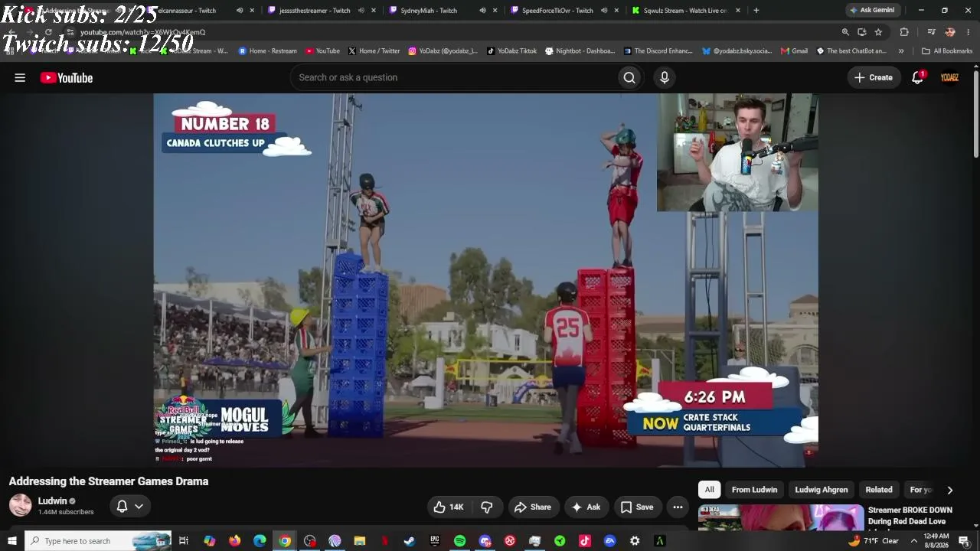Switch to Sqwulz Stream tab
The image size is (980, 551).
pyautogui.click(x=685, y=11)
